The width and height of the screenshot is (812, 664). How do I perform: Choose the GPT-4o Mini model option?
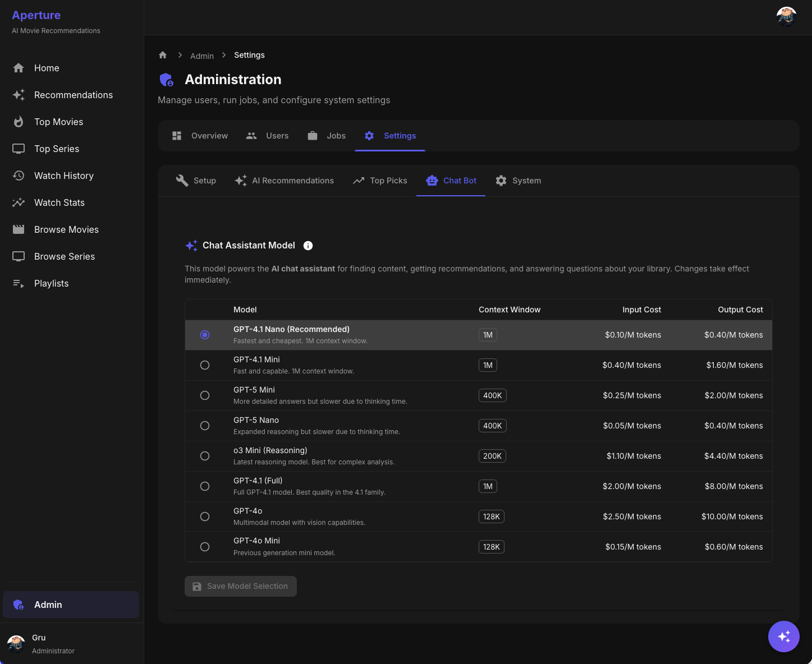coord(205,547)
